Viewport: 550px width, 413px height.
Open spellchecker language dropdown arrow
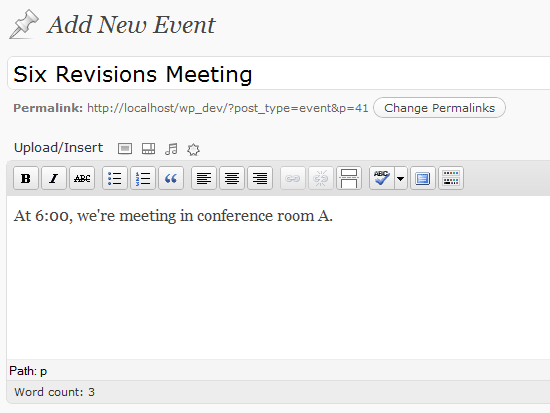point(401,178)
